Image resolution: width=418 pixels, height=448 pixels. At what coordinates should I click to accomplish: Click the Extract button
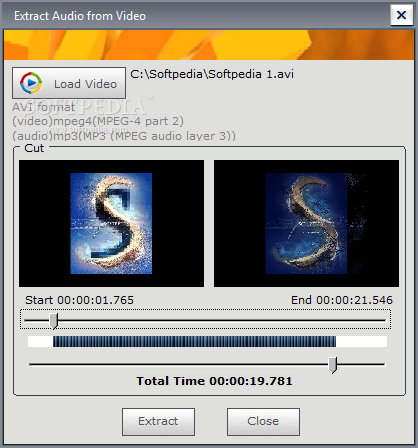(158, 422)
